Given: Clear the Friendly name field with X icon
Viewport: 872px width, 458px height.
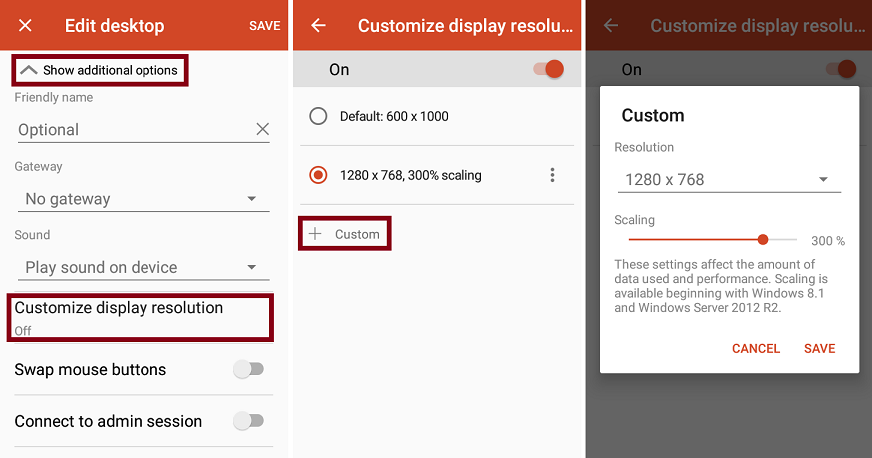Looking at the screenshot, I should [x=262, y=129].
